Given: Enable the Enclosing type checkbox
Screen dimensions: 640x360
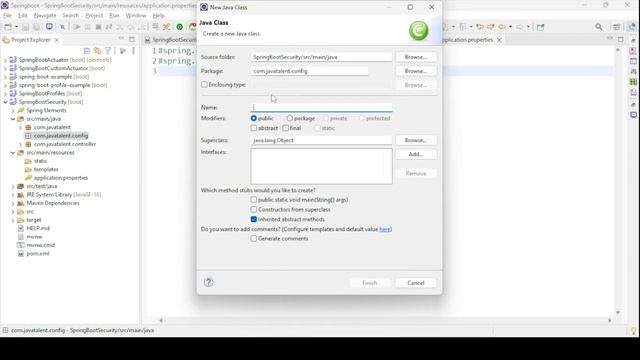Looking at the screenshot, I should pos(204,84).
